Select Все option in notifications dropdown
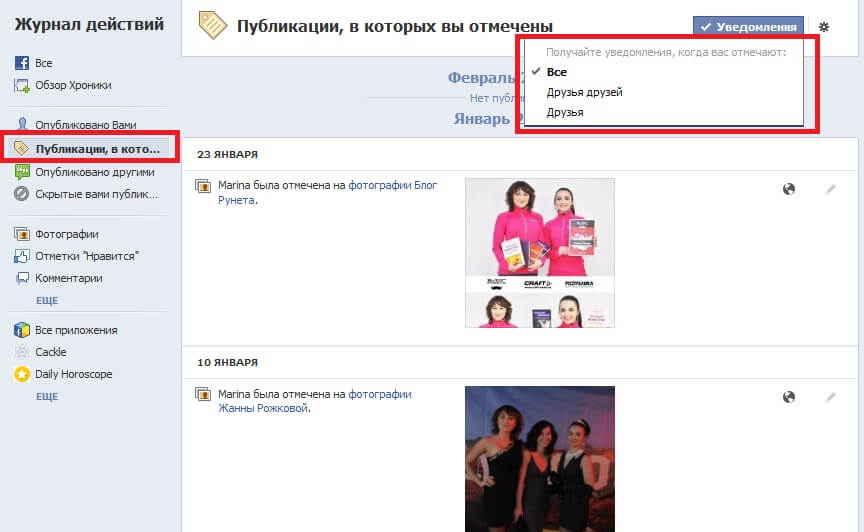This screenshot has width=864, height=532. coord(557,72)
